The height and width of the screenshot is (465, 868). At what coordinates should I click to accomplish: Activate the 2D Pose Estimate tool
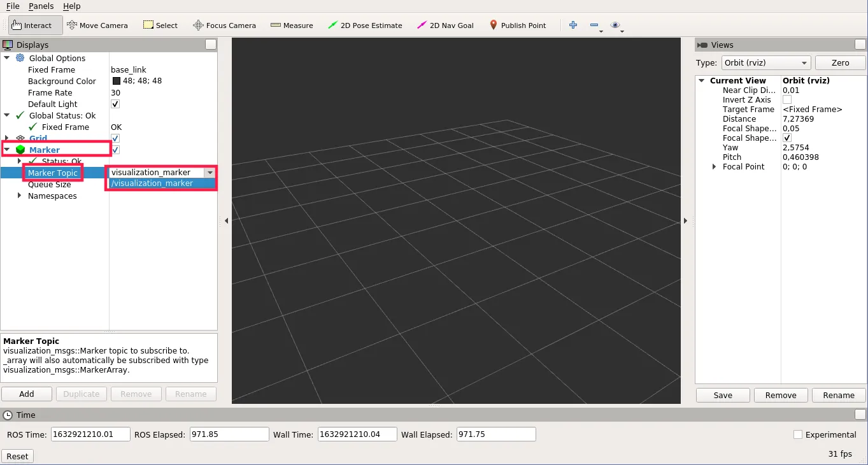click(x=364, y=25)
